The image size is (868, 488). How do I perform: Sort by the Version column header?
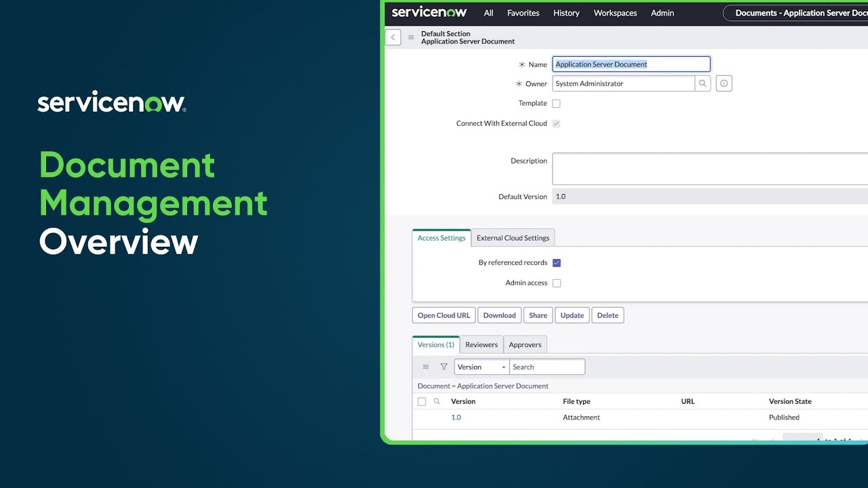point(463,401)
